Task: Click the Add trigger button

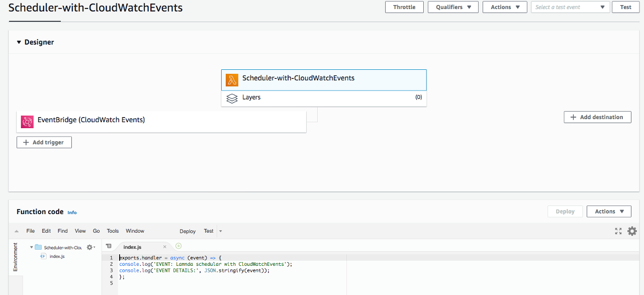Action: point(44,142)
